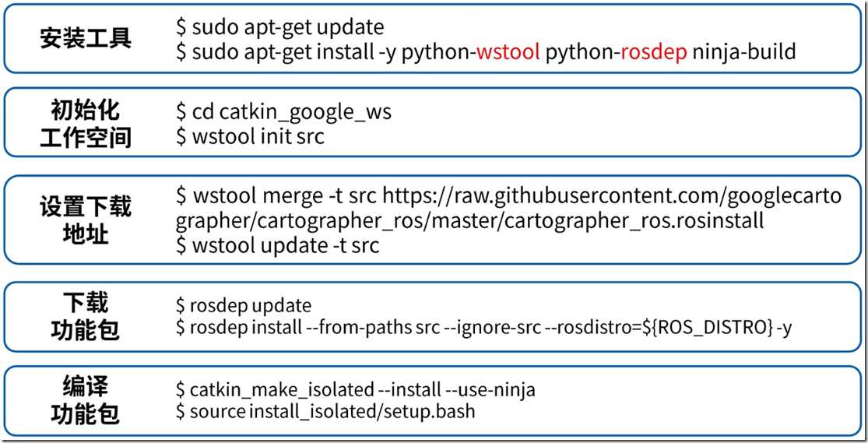Viewport: 868px width, 443px height.
Task: Click the rosdep install --from-paths command
Action: point(483,328)
